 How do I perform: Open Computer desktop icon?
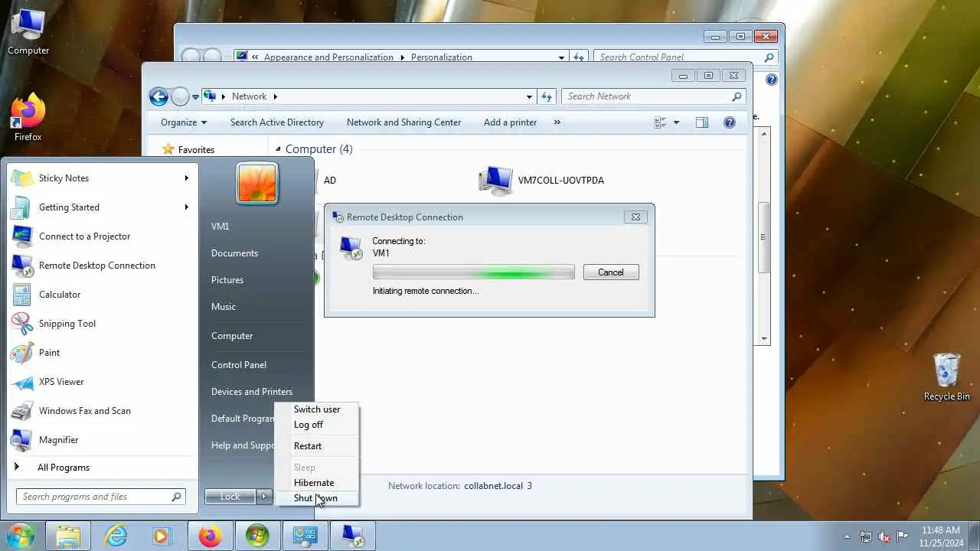[28, 32]
